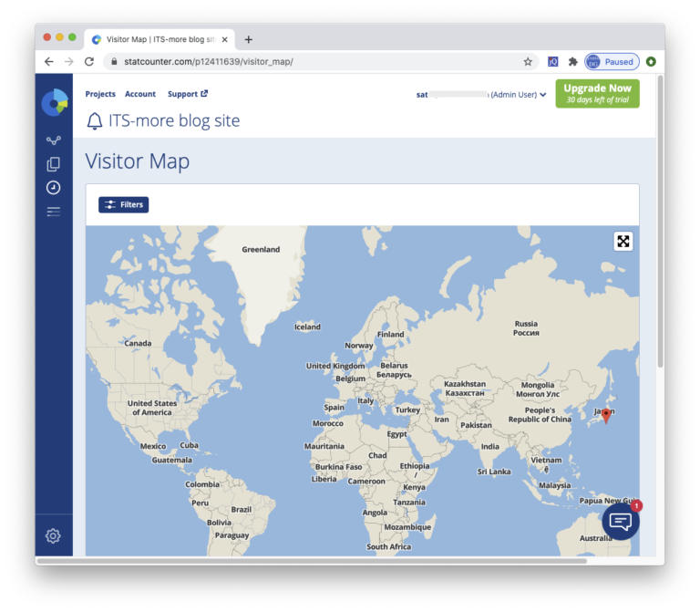Click the notification bell beside project name
This screenshot has height=612, width=700.
[94, 121]
